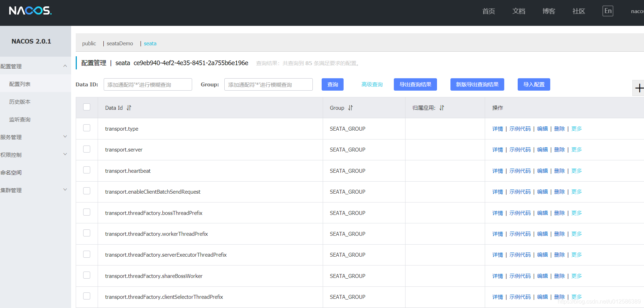Switch to seataDemo namespace tab

[120, 44]
